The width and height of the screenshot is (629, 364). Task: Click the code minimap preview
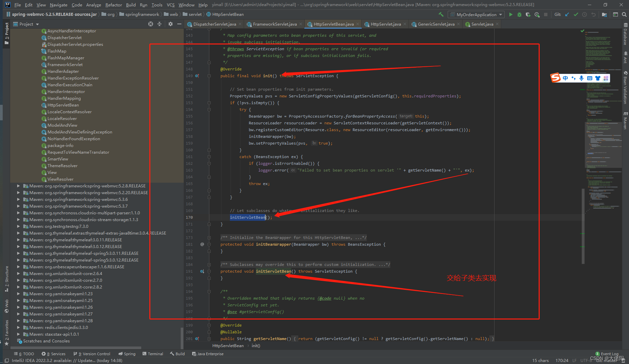coord(603,121)
